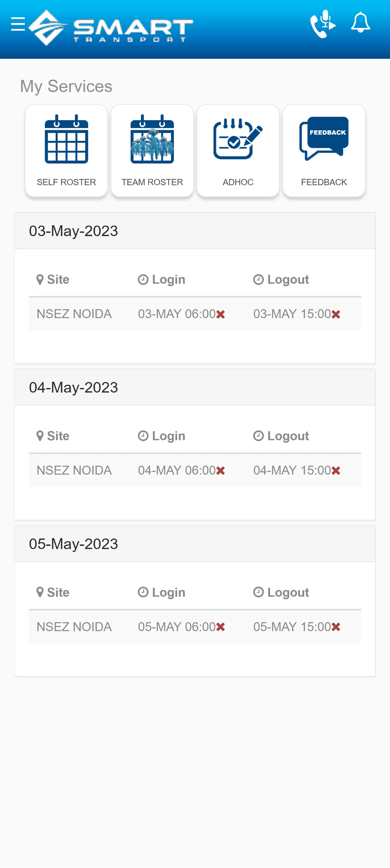Cancel the 05-MAY 06:00 login
The image size is (390, 868).
[x=220, y=627]
